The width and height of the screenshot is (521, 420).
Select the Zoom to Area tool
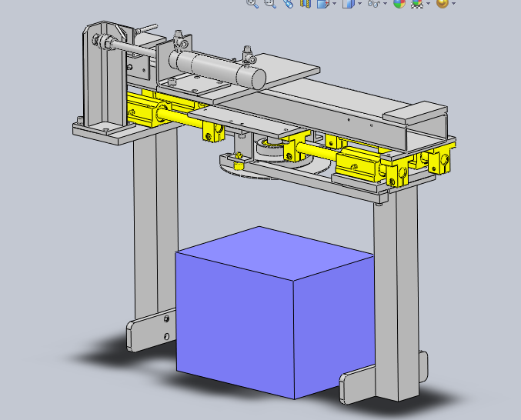pyautogui.click(x=270, y=3)
